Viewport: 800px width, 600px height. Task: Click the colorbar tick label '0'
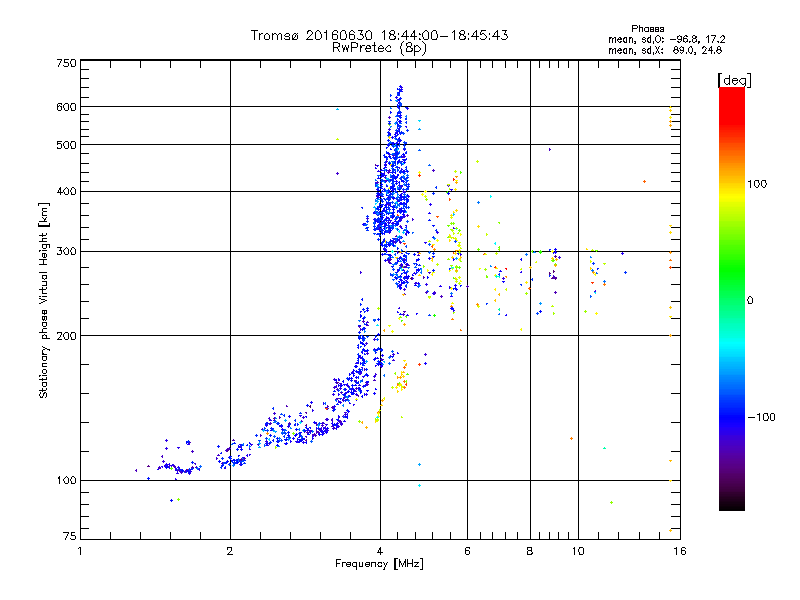click(750, 300)
